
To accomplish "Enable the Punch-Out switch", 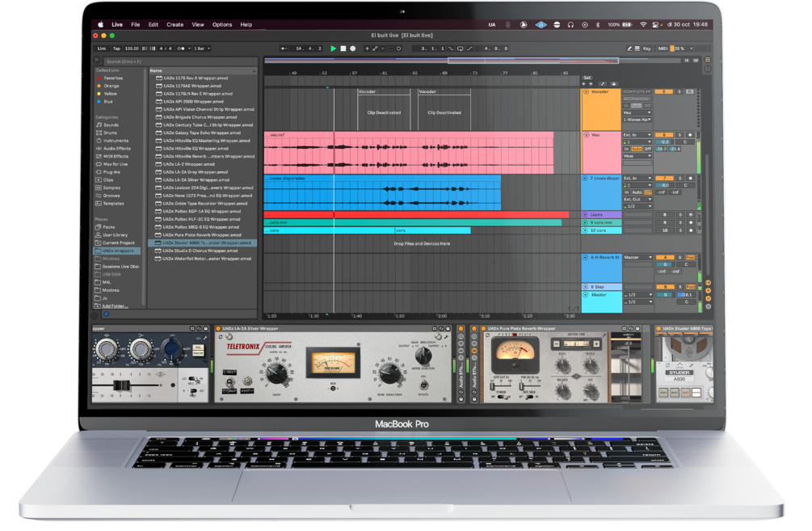I will (x=469, y=48).
